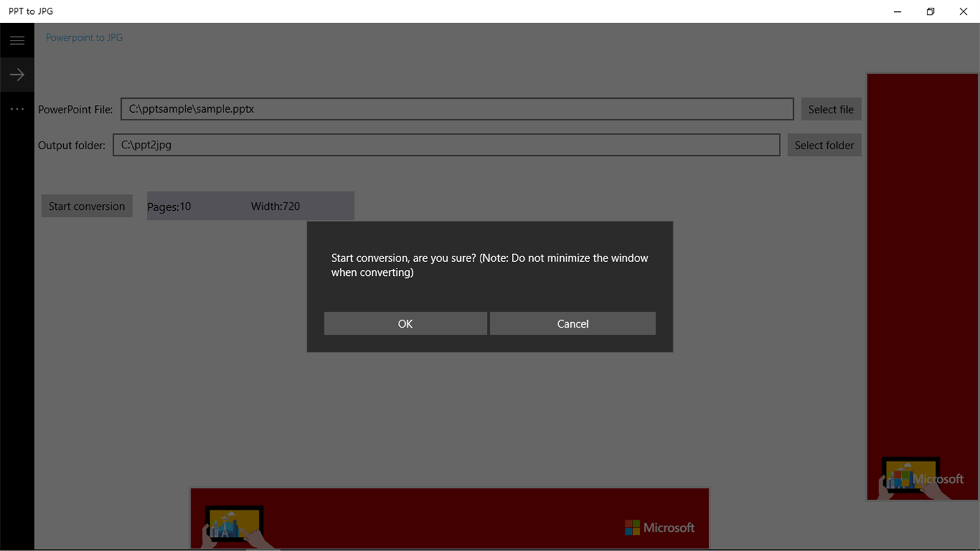Select the slide preview thumbnail at the bottom
980x551 pixels.
(x=450, y=518)
